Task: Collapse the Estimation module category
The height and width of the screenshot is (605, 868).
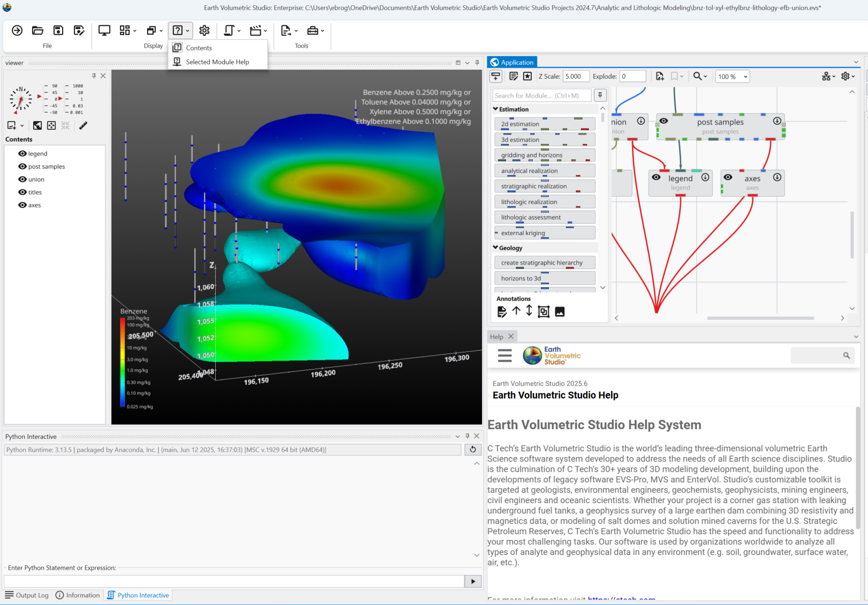Action: click(496, 109)
